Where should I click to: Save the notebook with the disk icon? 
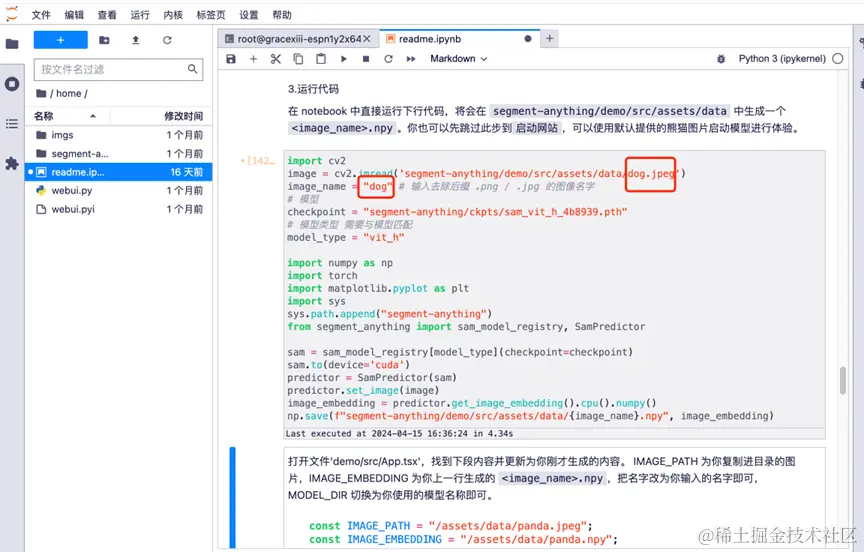(231, 59)
